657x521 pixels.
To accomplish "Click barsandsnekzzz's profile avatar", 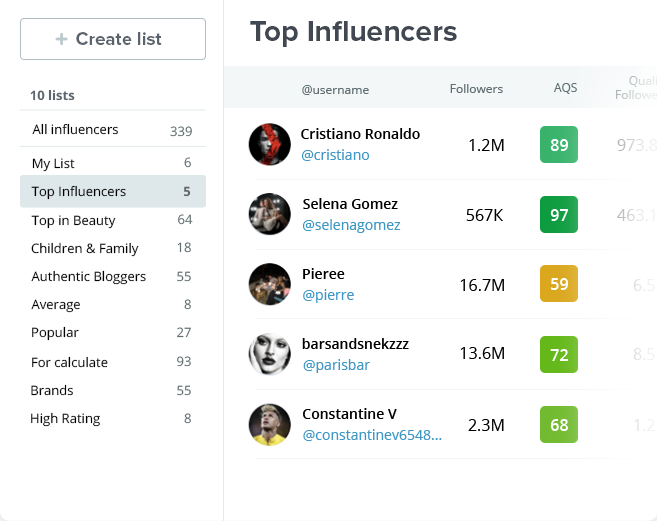I will 269,354.
